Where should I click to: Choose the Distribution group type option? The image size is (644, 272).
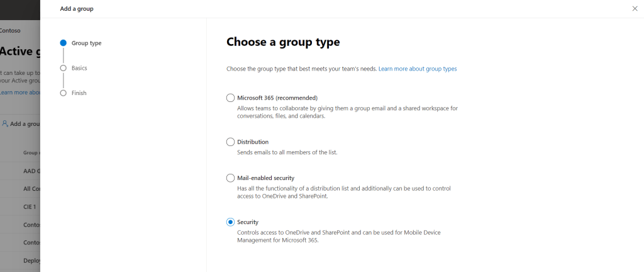tap(230, 142)
